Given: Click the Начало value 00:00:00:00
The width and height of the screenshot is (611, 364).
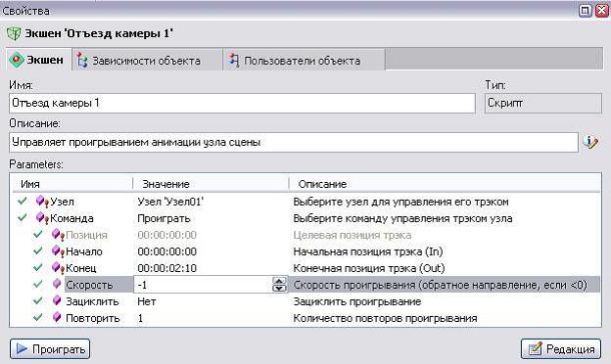Looking at the screenshot, I should click(166, 251).
